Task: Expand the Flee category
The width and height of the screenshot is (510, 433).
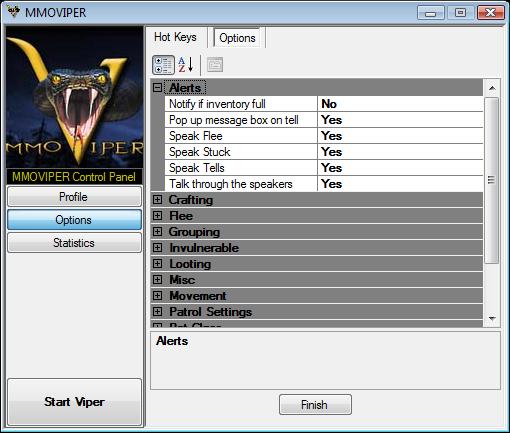Action: [157, 216]
